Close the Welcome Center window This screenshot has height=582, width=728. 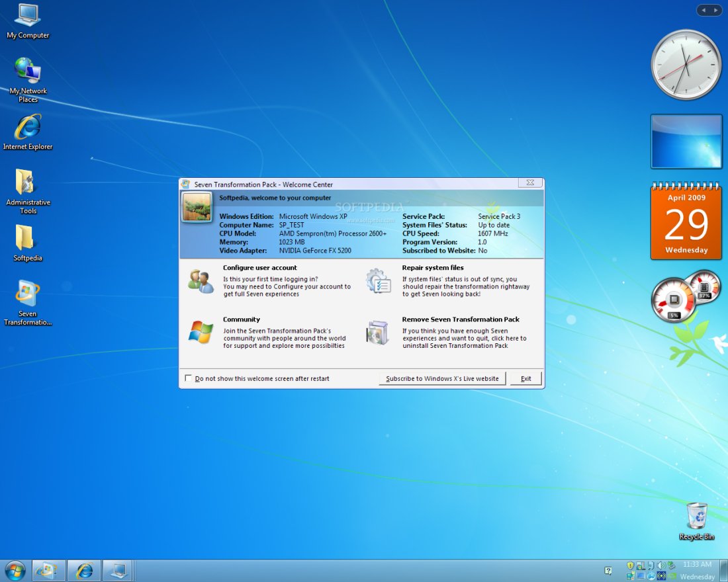coord(530,183)
